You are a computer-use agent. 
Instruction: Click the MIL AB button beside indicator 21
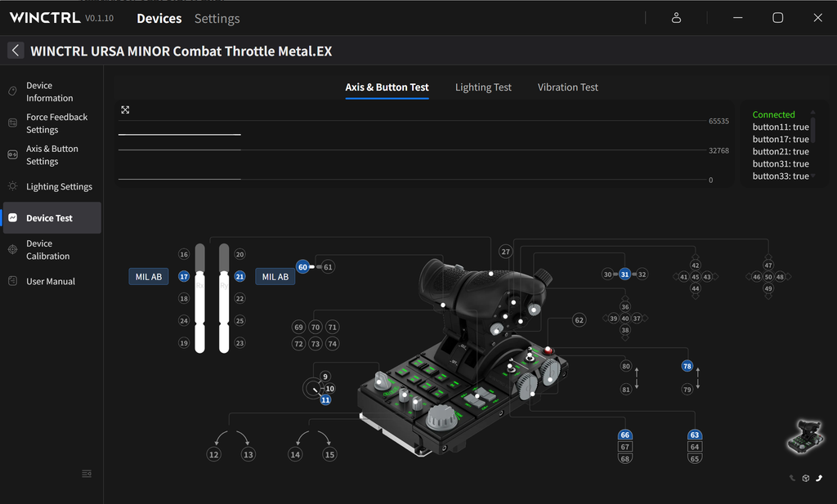pyautogui.click(x=275, y=277)
